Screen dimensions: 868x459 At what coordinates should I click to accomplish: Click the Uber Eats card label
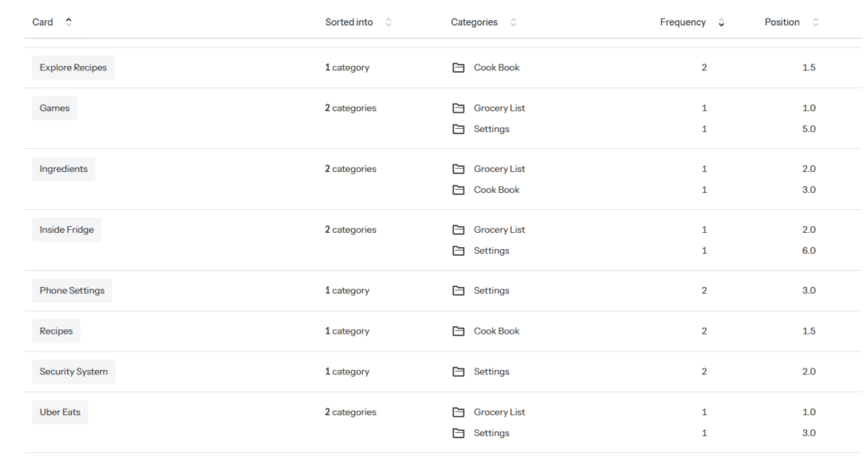coord(60,412)
